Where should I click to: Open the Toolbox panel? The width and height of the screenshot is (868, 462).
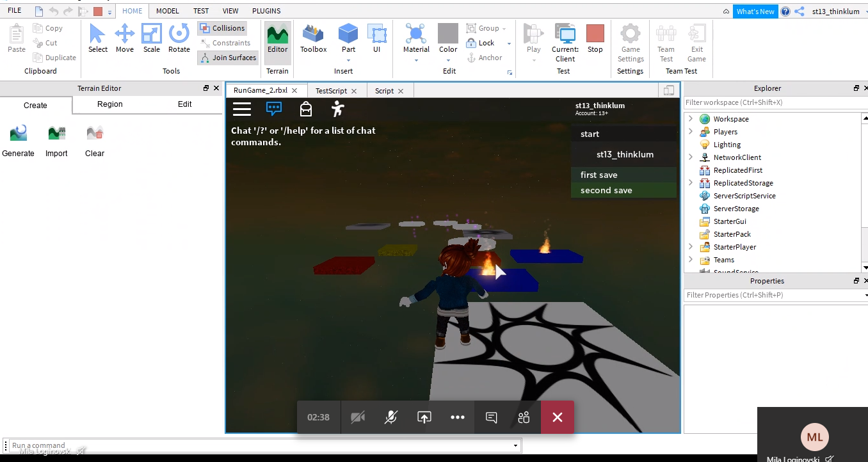pyautogui.click(x=313, y=38)
